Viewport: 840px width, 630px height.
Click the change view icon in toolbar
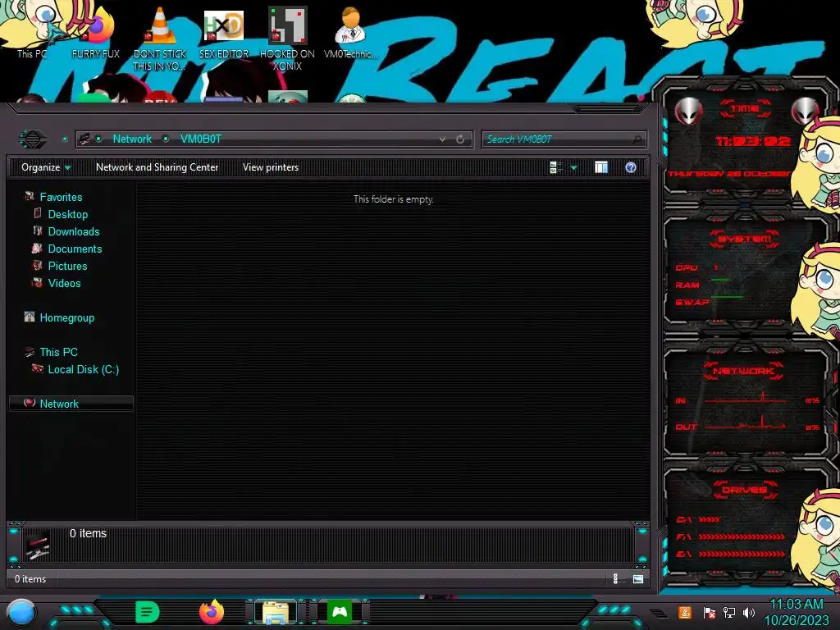pyautogui.click(x=555, y=167)
